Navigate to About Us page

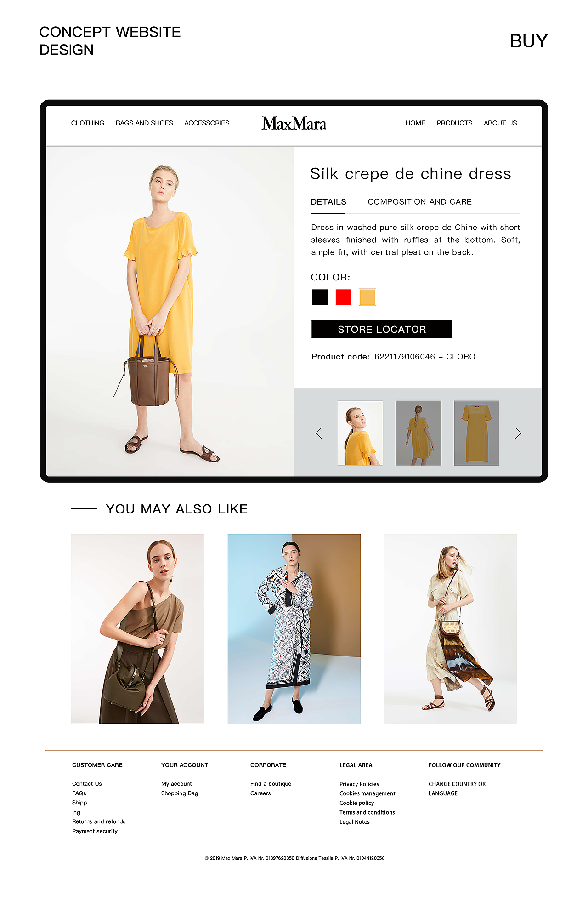click(x=500, y=123)
